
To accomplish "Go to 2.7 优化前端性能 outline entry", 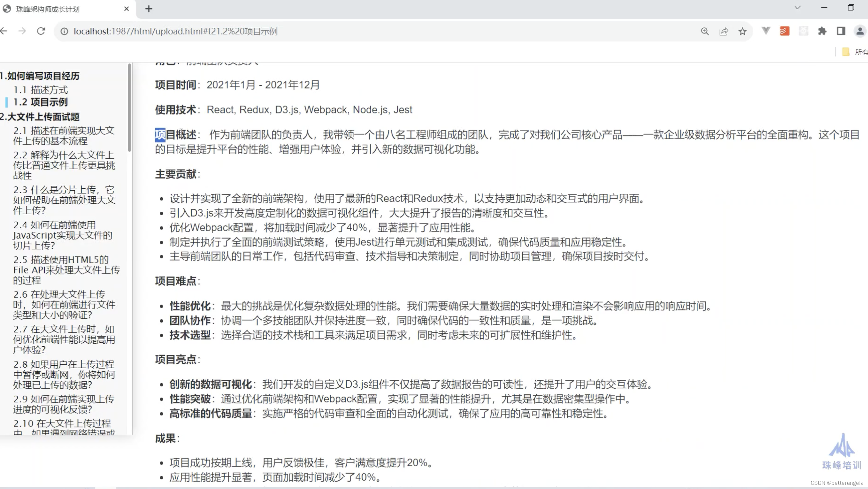I will pyautogui.click(x=64, y=339).
